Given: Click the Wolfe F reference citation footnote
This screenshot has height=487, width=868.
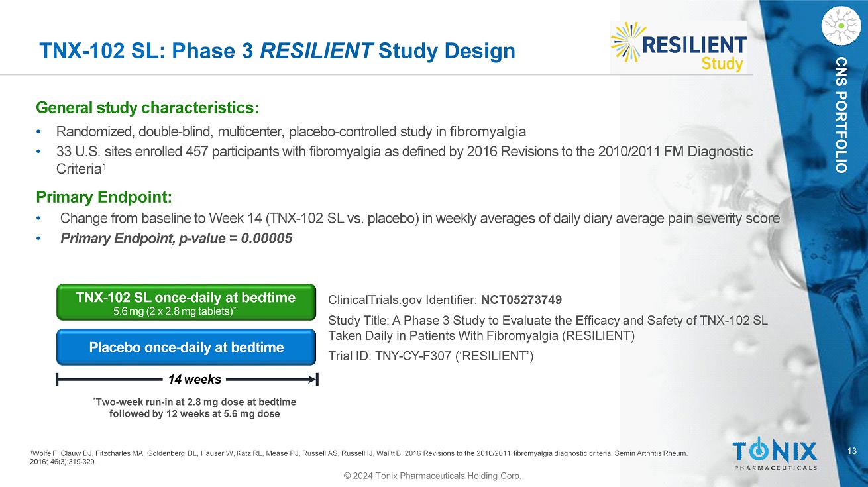Looking at the screenshot, I should pyautogui.click(x=359, y=458).
